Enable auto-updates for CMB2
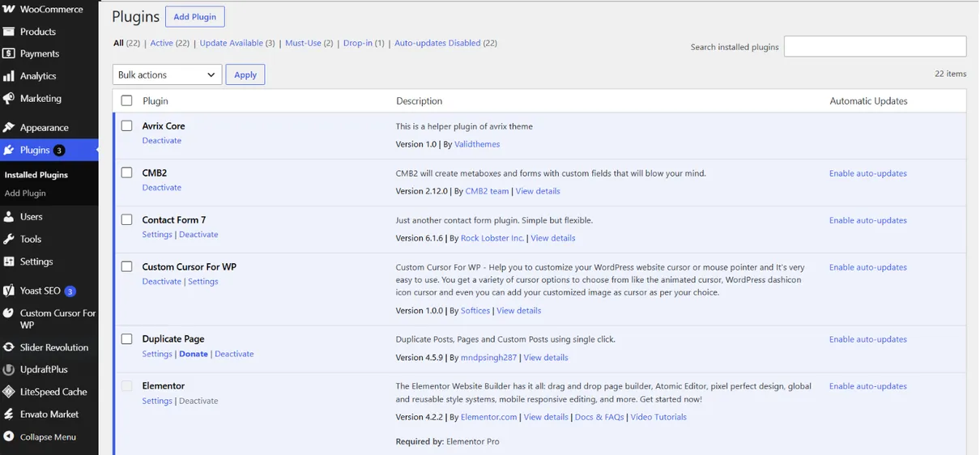The image size is (980, 455). 868,173
